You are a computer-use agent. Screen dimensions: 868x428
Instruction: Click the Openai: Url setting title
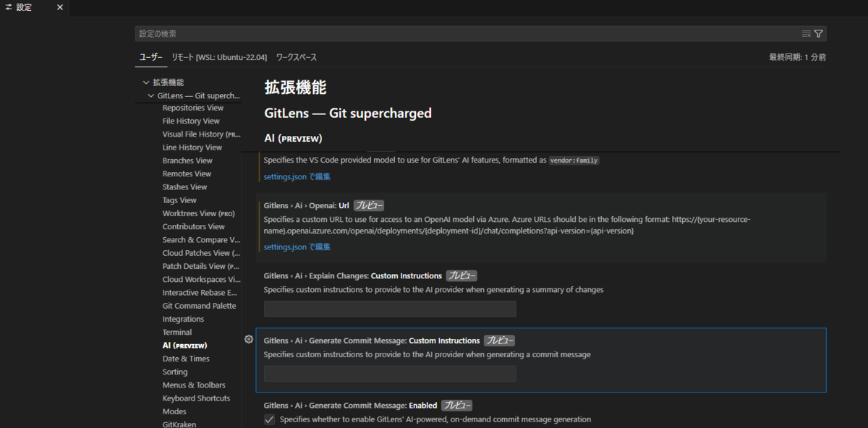pyautogui.click(x=308, y=205)
